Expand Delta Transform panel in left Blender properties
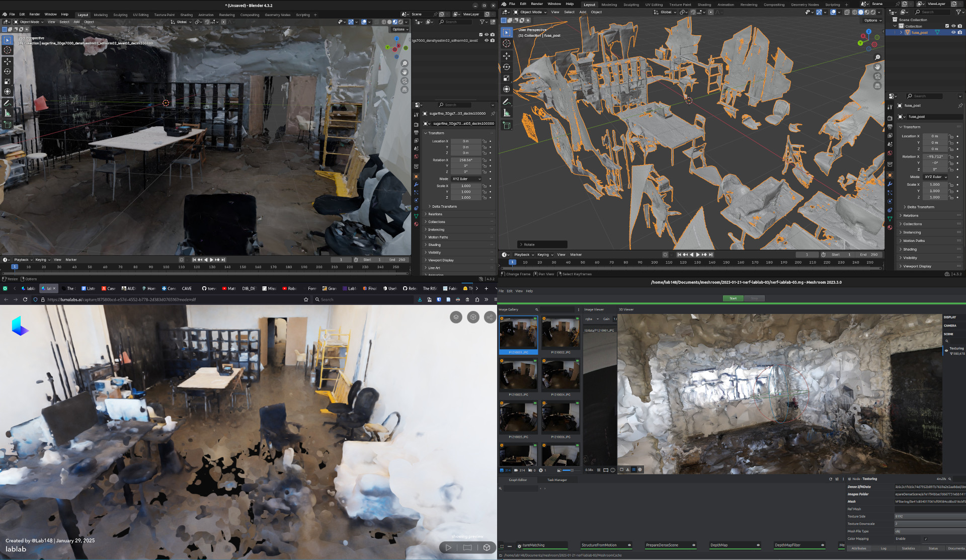The width and height of the screenshot is (966, 560). (444, 206)
